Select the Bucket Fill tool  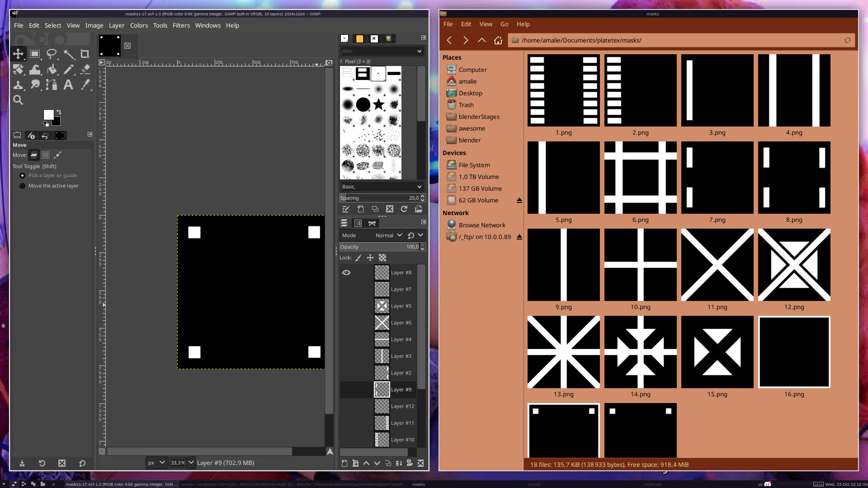coord(52,70)
